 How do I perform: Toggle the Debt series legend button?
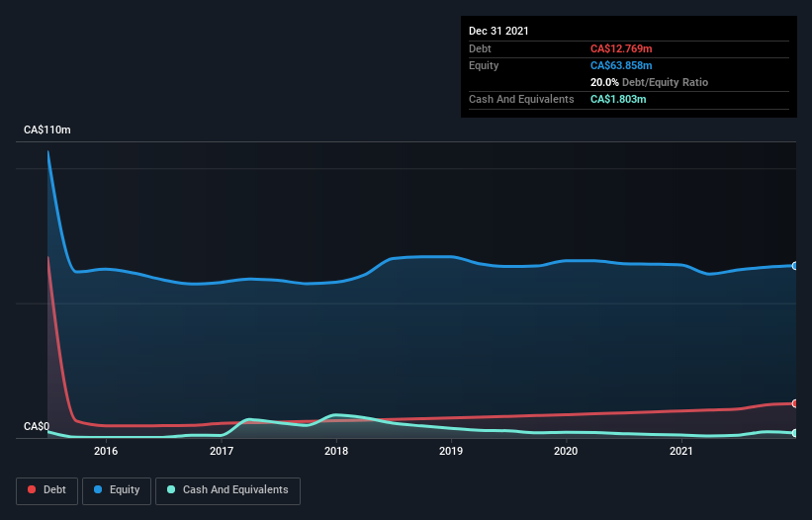click(x=46, y=490)
